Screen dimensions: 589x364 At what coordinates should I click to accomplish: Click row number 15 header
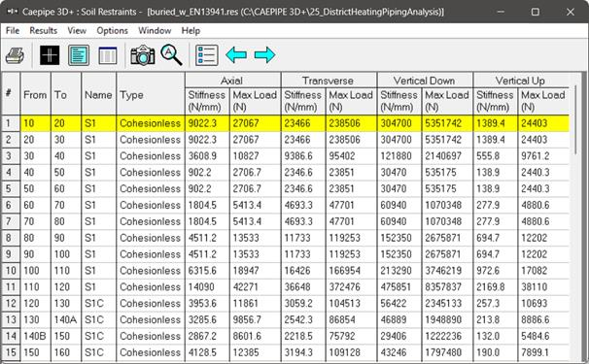point(11,352)
